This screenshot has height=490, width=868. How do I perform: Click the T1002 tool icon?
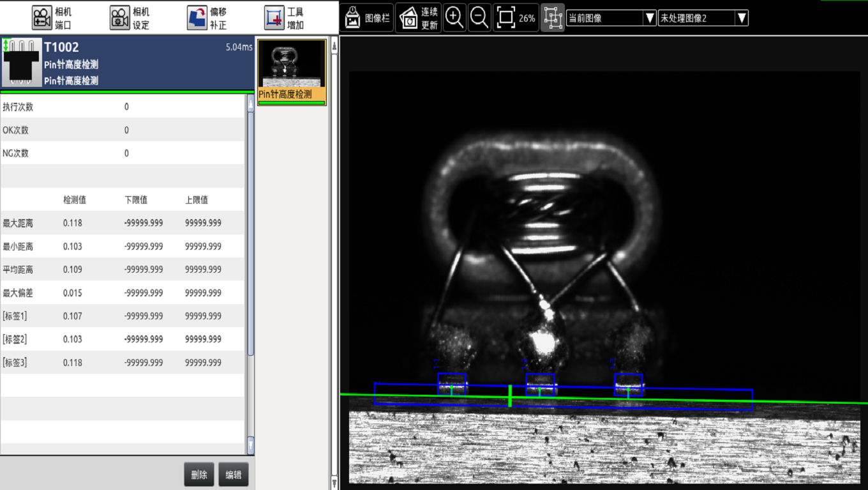pos(20,63)
